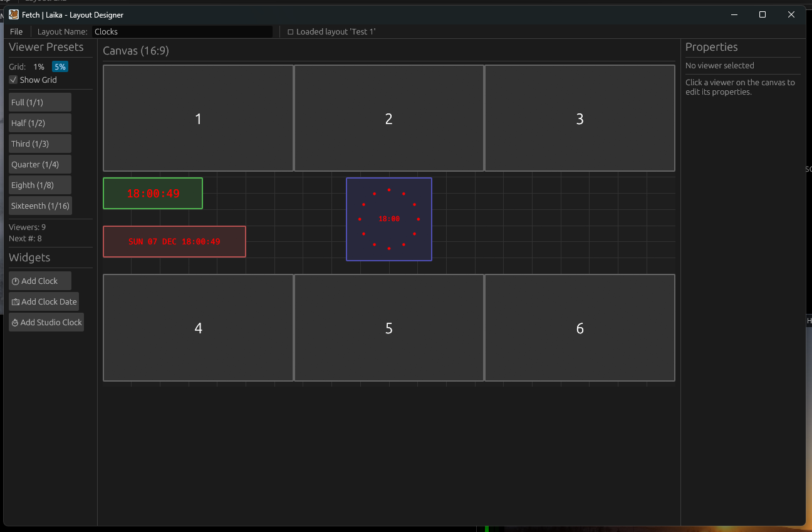
Task: Select the red clock date widget
Action: click(174, 241)
